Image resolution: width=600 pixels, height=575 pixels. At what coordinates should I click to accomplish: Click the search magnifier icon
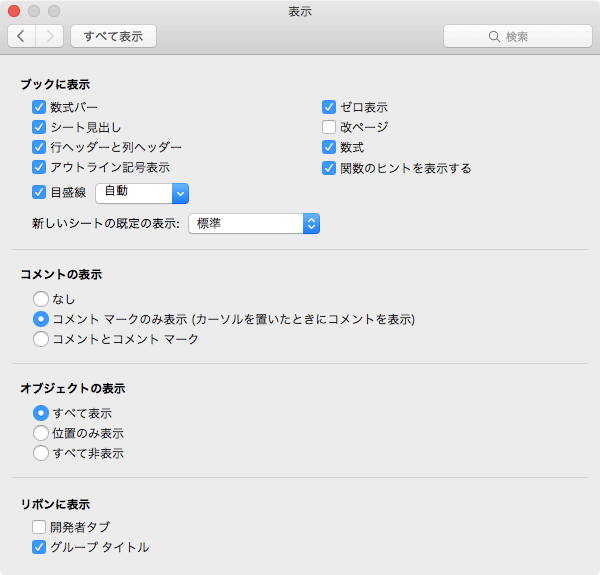click(494, 37)
